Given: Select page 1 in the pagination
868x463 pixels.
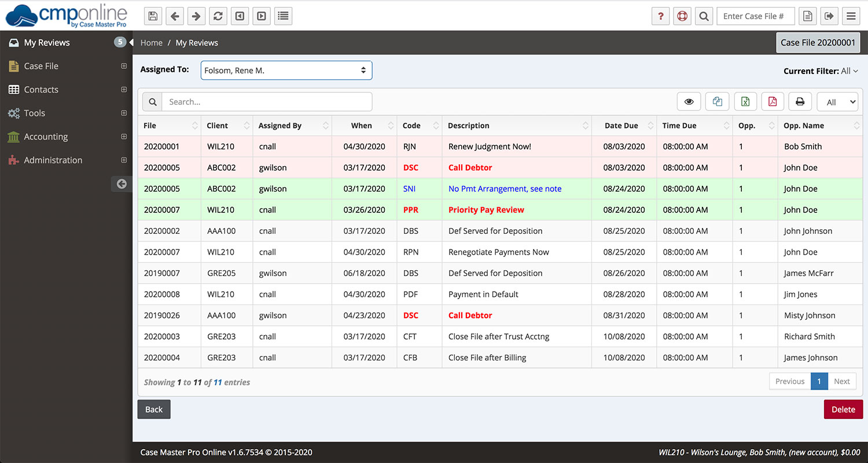Looking at the screenshot, I should point(819,381).
